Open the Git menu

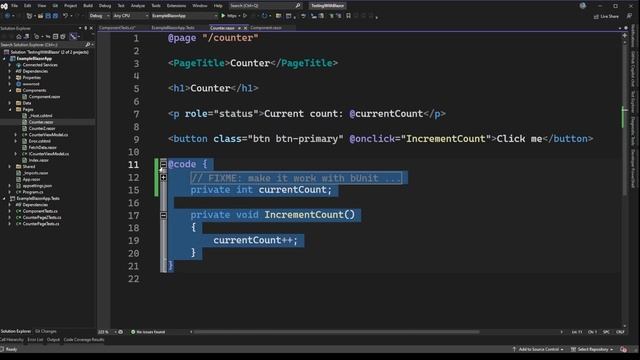[56, 6]
